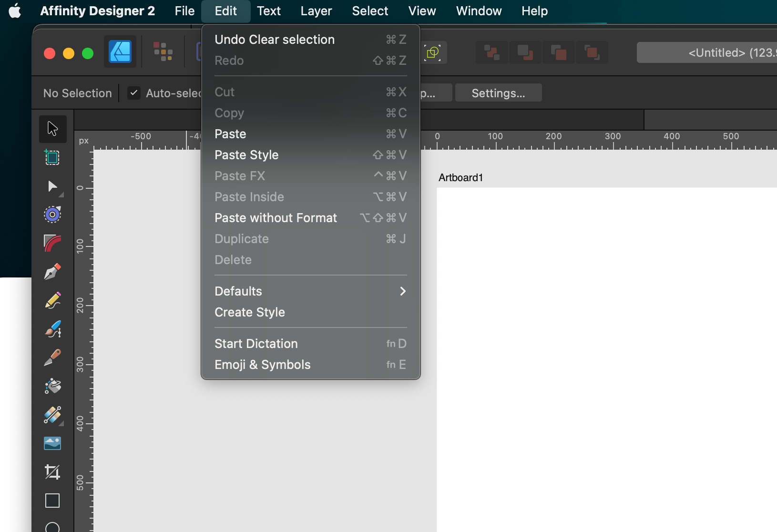
Task: Select the Contour tool
Action: (52, 215)
